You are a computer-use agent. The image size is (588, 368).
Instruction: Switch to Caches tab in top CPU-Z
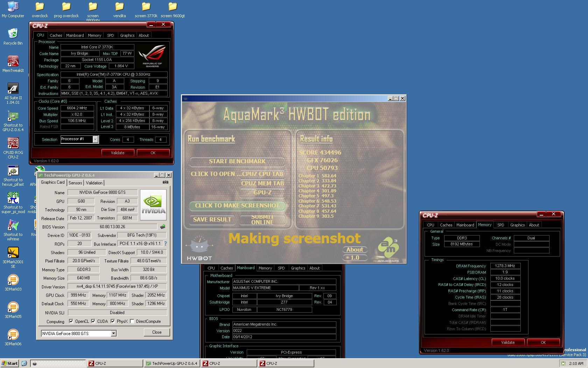pos(56,35)
